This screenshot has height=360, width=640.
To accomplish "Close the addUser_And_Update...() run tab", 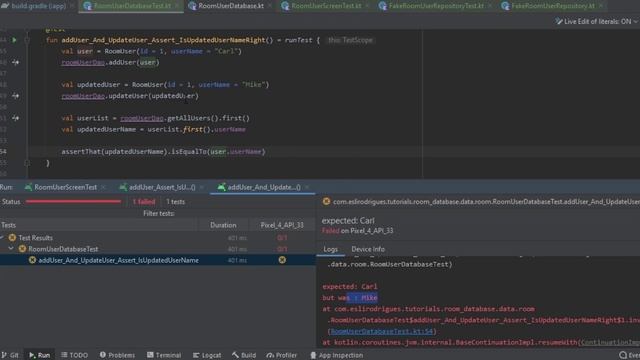I will click(x=307, y=187).
